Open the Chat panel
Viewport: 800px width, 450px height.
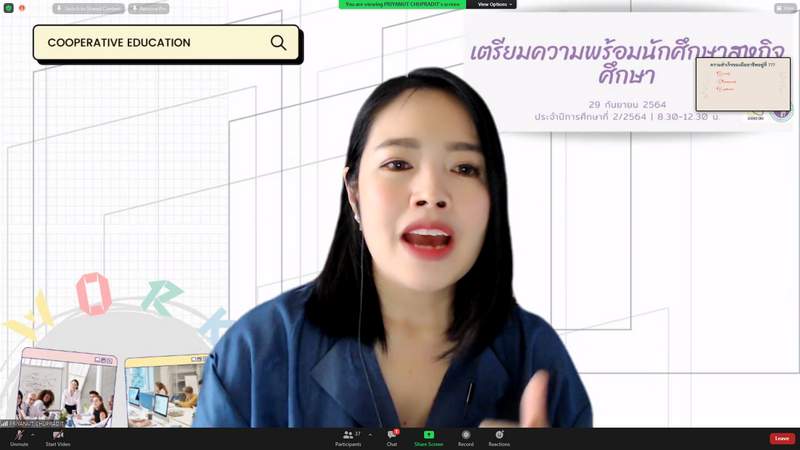coord(392,435)
